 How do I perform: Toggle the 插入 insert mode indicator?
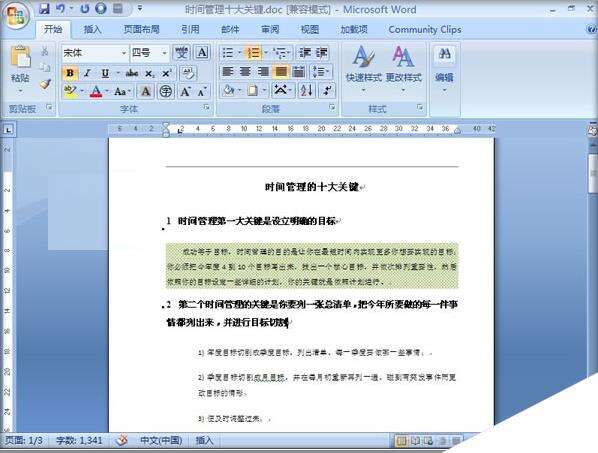tap(204, 440)
